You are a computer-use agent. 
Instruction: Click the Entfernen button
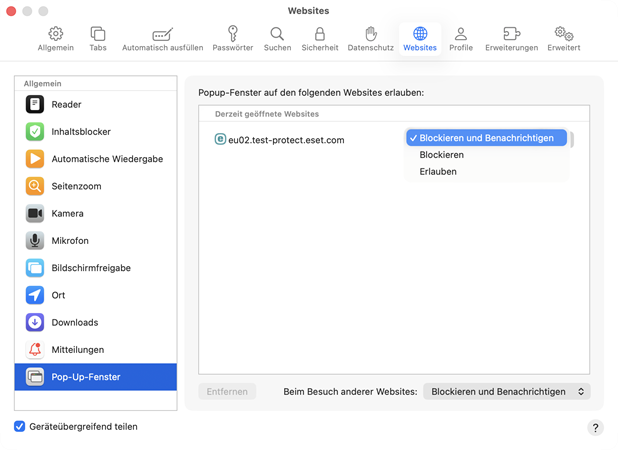tap(227, 392)
